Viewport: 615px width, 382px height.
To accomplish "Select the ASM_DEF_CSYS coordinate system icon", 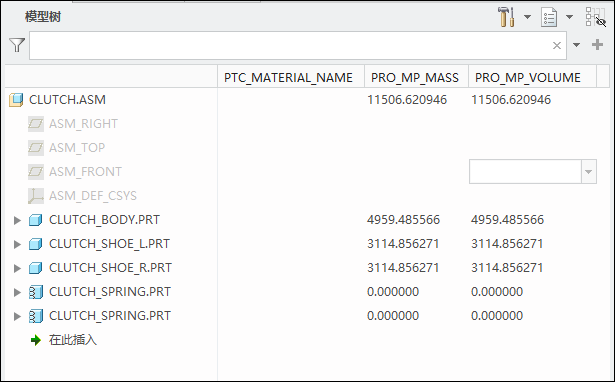I will 36,196.
